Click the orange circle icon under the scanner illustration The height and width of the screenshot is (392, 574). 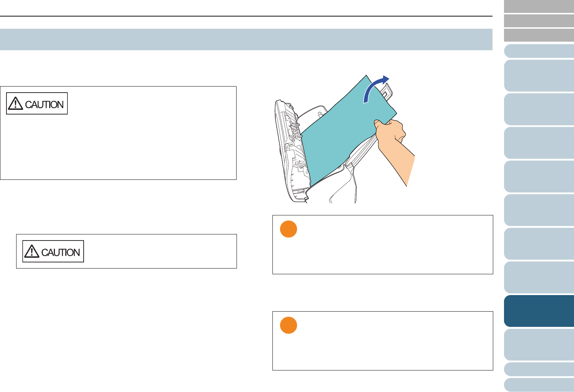(x=288, y=229)
